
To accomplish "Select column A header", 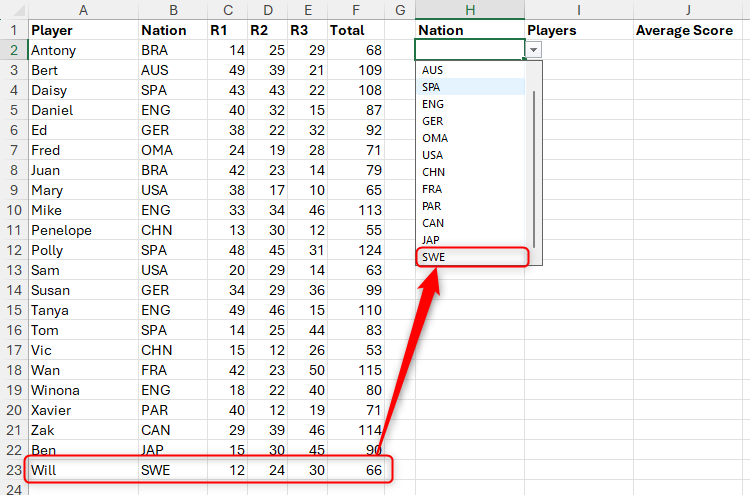I will coord(82,9).
